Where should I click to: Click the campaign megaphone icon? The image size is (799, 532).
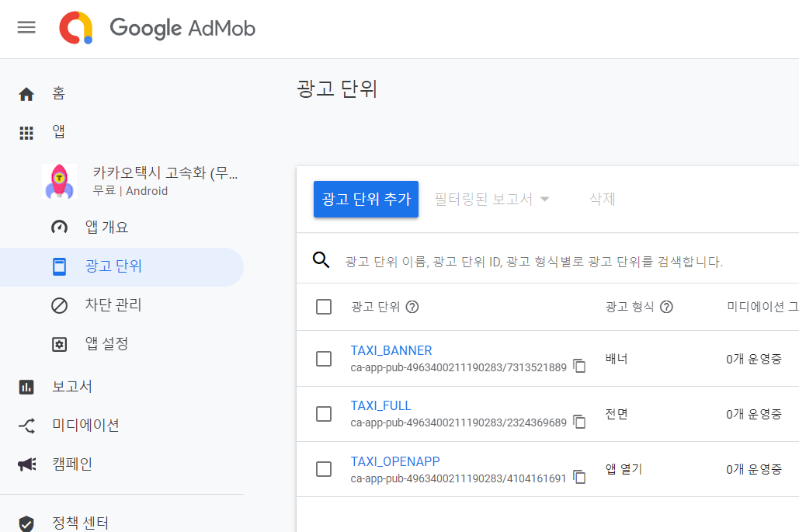point(26,464)
